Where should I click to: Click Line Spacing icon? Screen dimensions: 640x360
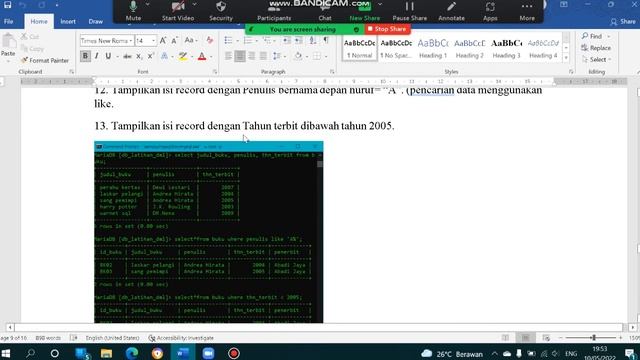point(277,56)
